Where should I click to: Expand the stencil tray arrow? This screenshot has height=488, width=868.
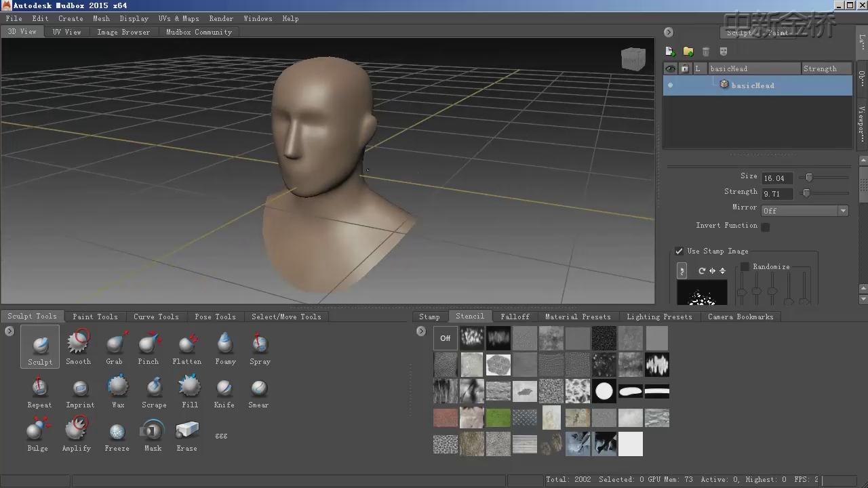(421, 331)
